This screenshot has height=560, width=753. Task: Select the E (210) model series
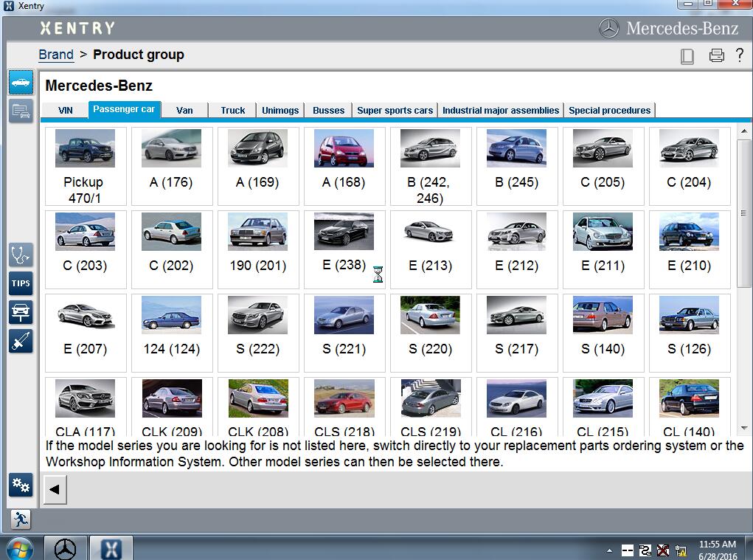[x=690, y=249]
